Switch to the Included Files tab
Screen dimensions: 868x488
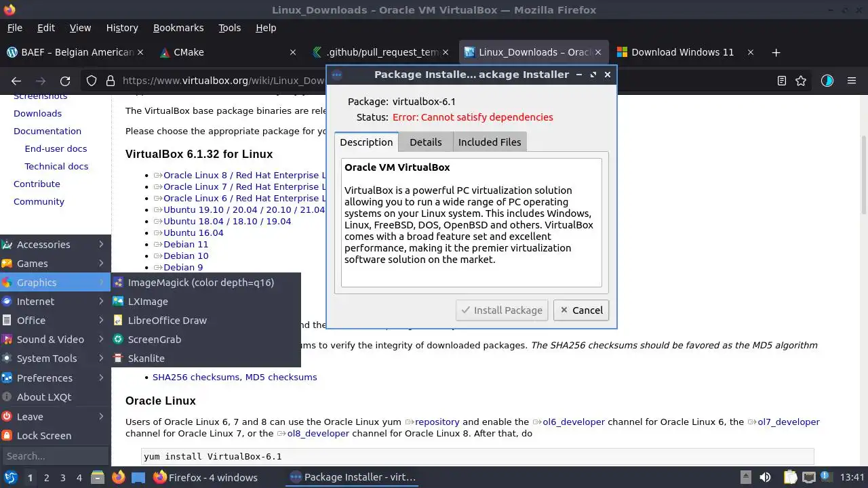coord(490,142)
